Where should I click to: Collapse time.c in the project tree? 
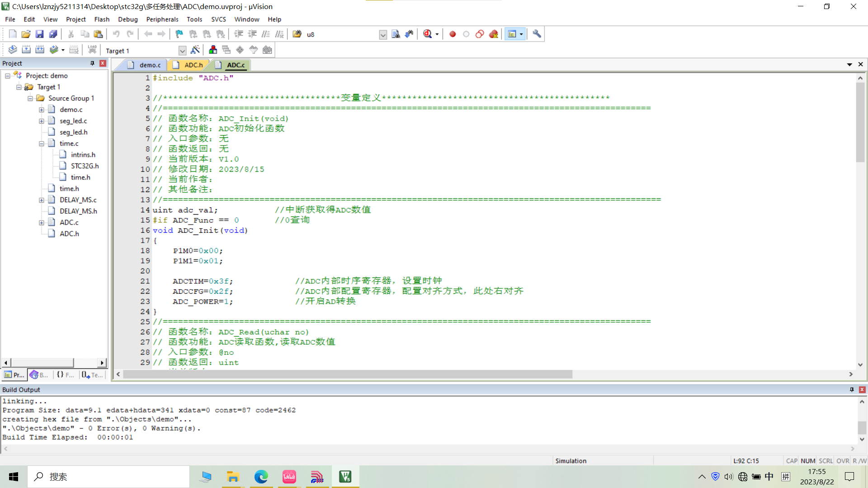pyautogui.click(x=42, y=144)
